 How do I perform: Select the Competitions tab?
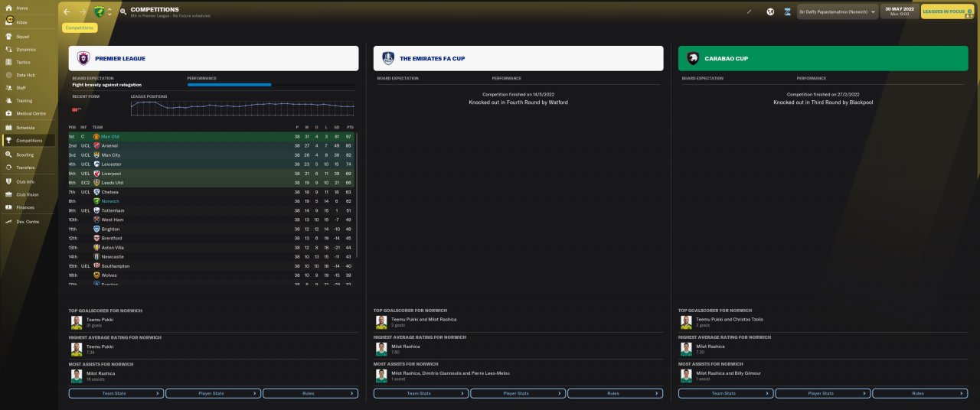click(x=80, y=28)
